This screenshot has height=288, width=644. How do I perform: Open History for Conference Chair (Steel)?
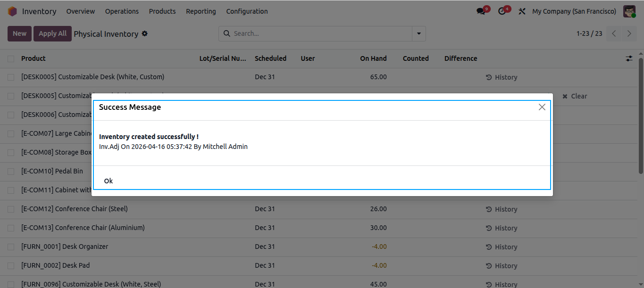502,209
